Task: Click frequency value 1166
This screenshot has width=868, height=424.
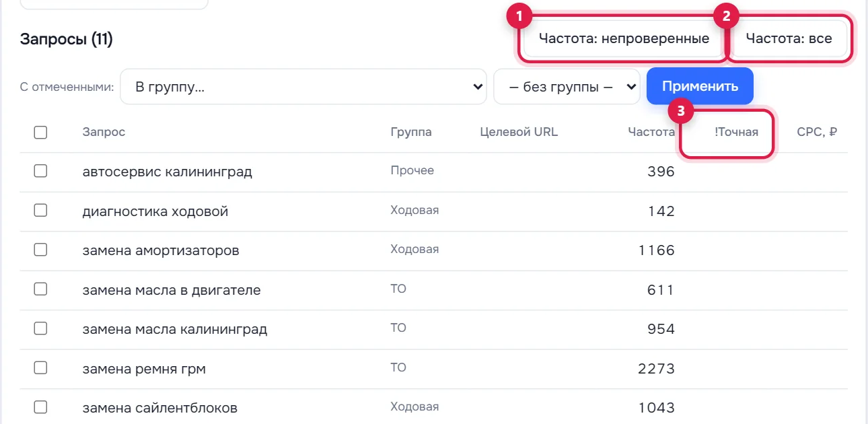Action: [x=657, y=251]
